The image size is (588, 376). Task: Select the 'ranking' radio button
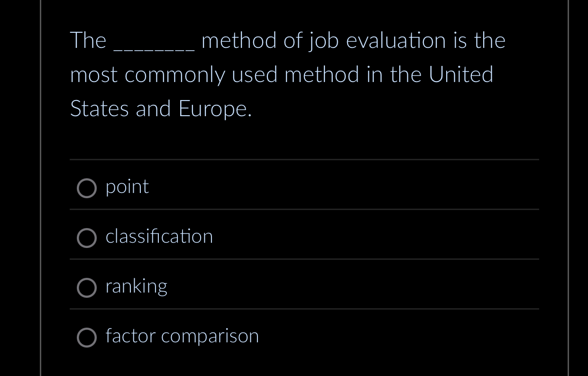[87, 288]
